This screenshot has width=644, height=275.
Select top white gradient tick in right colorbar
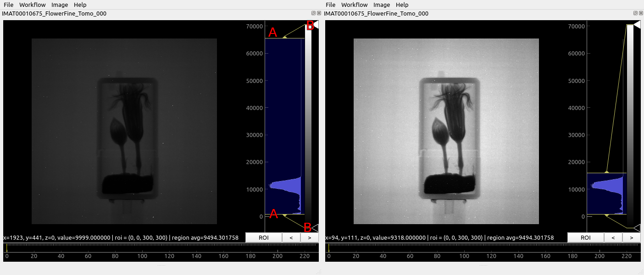click(637, 25)
